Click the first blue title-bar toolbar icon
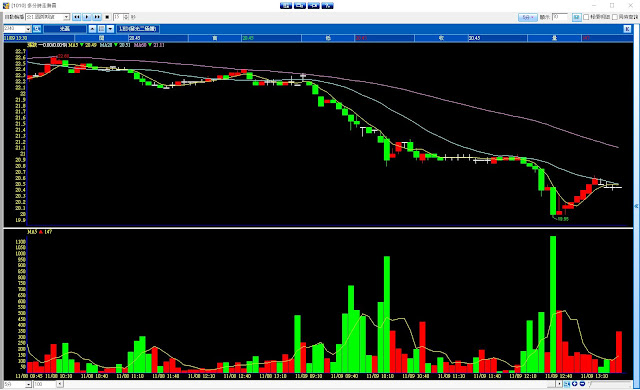 pos(286,6)
